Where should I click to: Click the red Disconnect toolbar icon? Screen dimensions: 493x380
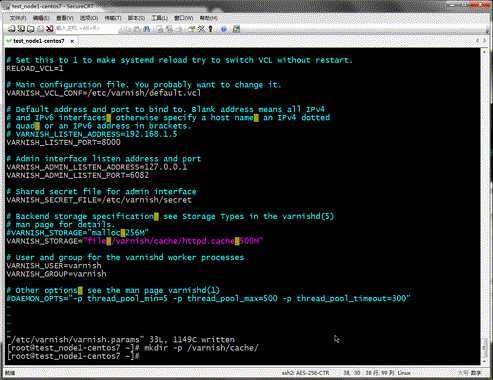point(50,29)
